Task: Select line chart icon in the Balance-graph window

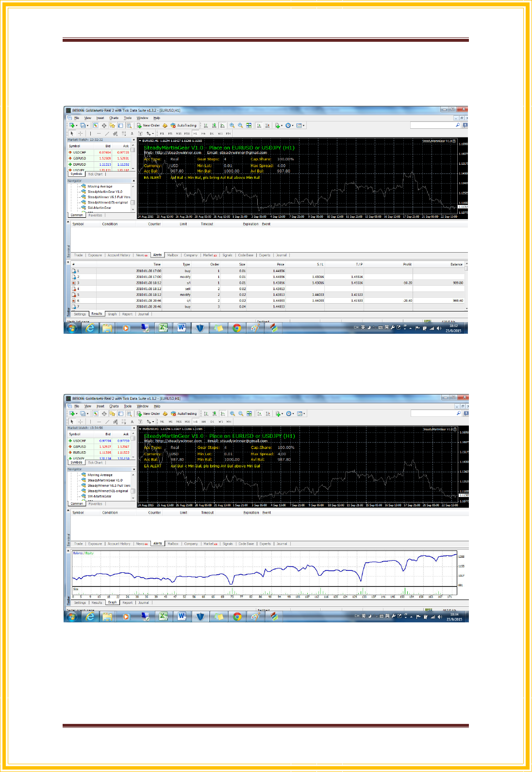Action: (223, 414)
